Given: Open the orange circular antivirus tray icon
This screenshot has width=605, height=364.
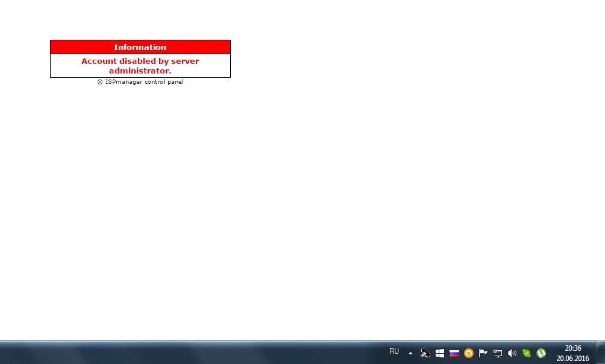Looking at the screenshot, I should [469, 353].
